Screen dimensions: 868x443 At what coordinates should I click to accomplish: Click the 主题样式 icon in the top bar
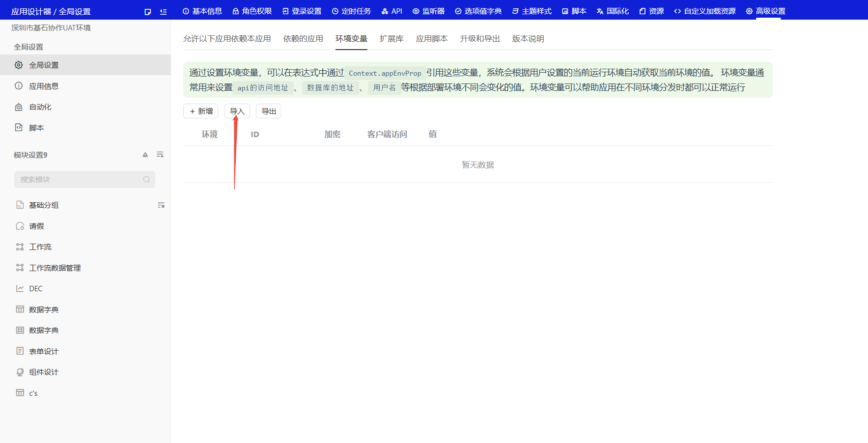[515, 11]
